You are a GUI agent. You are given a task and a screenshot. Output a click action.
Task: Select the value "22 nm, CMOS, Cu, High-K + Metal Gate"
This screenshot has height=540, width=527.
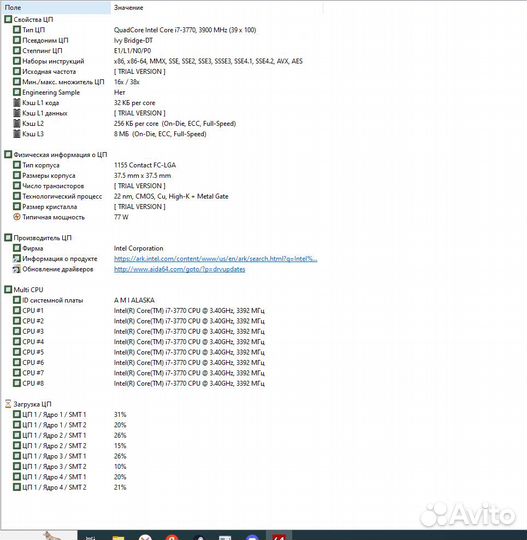[171, 196]
